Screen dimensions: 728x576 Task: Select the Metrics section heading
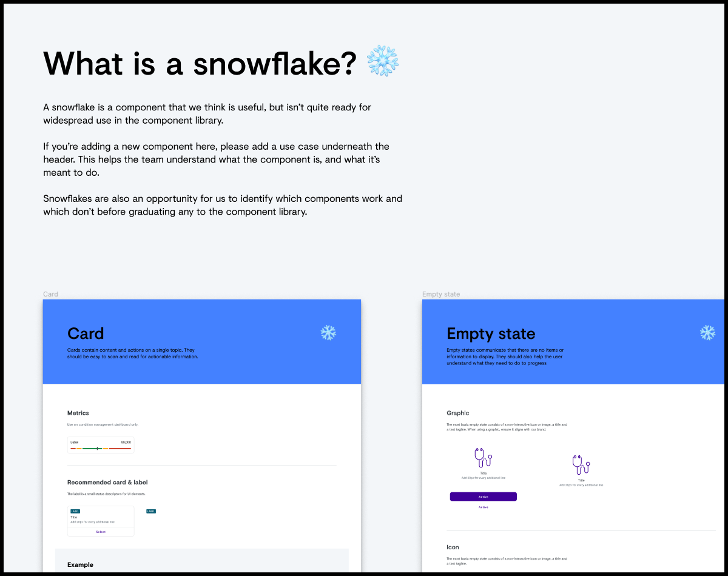tap(78, 413)
